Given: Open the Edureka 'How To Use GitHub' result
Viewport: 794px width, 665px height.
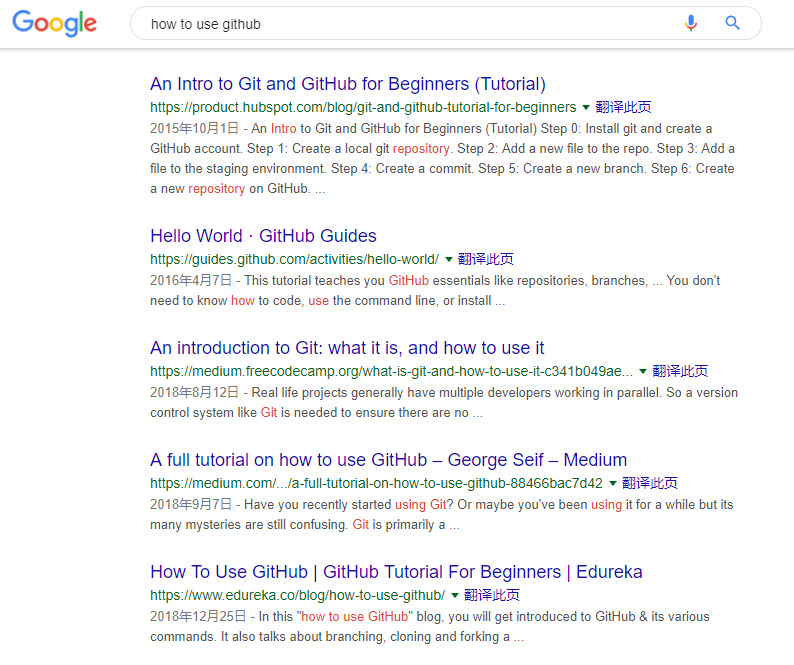Looking at the screenshot, I should pyautogui.click(x=396, y=572).
